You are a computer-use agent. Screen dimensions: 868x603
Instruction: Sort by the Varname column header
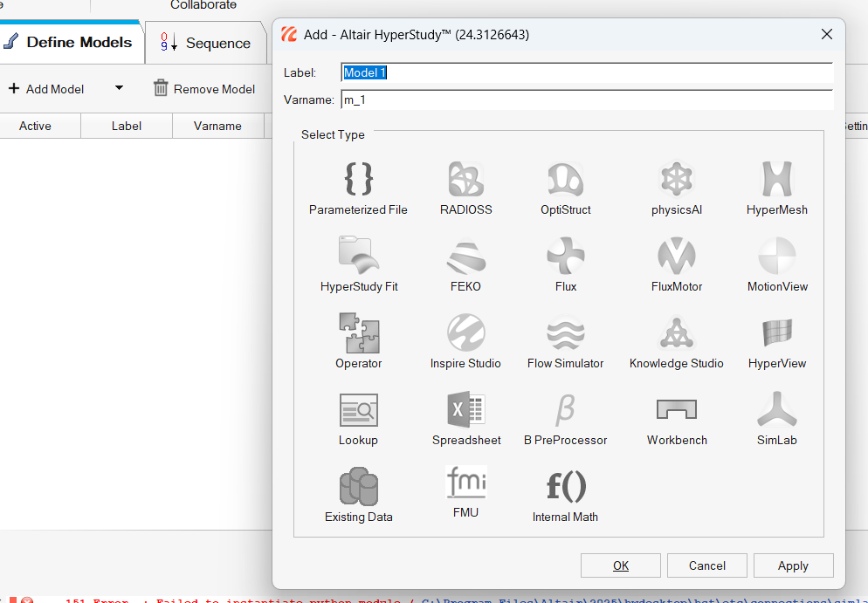tap(217, 126)
